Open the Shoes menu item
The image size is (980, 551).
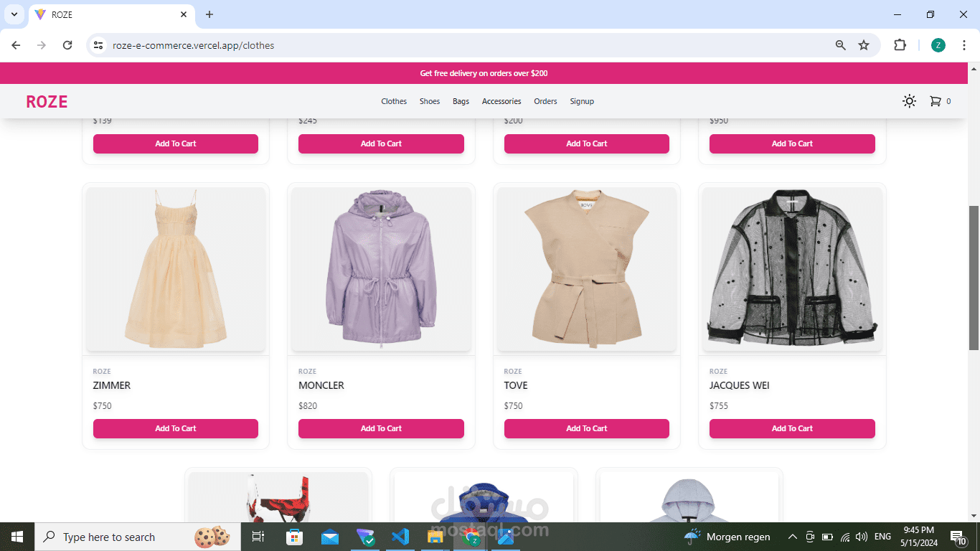(x=430, y=101)
